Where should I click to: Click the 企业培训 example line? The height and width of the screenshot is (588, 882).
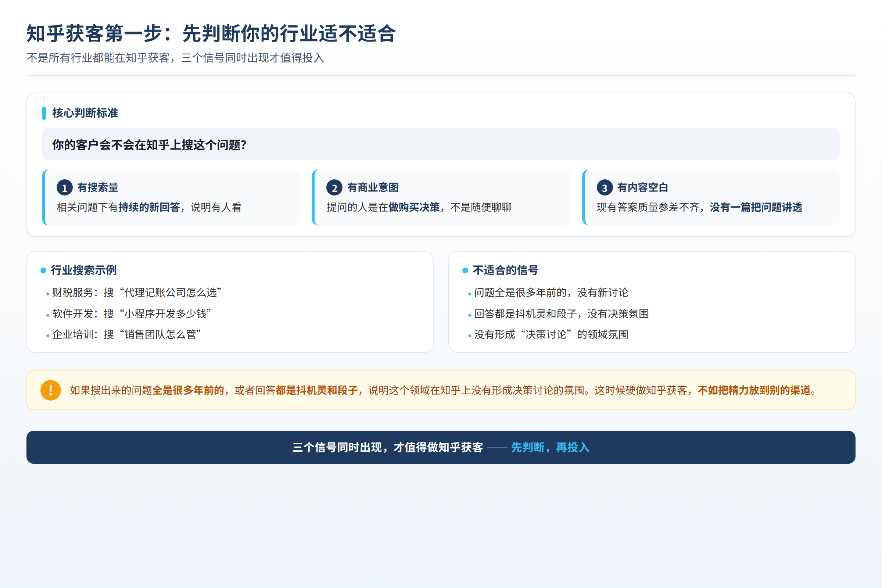127,334
